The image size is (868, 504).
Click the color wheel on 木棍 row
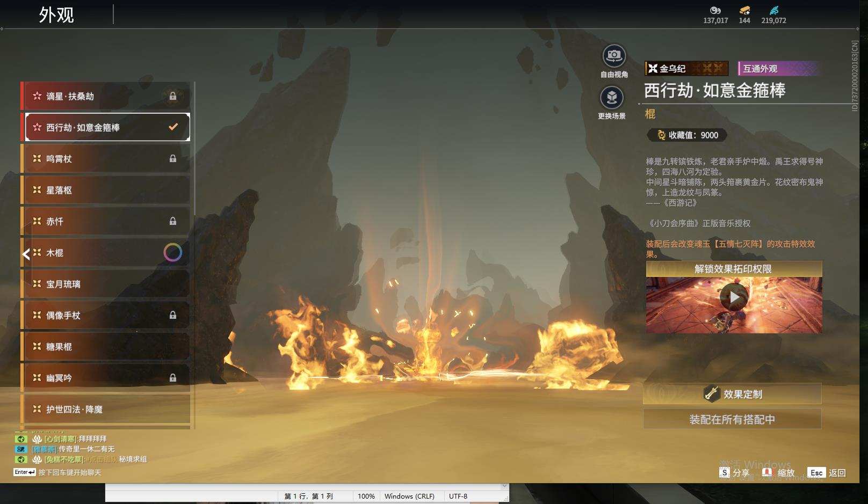(172, 252)
